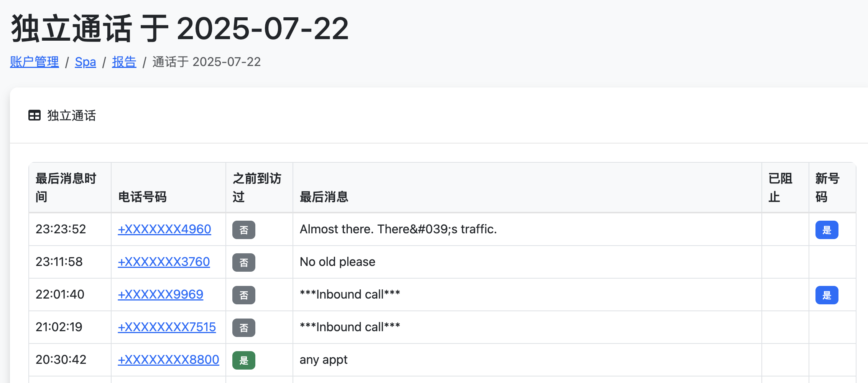The image size is (868, 383).
Task: Open phone number +XXXXXXXX7515
Action: tap(167, 327)
